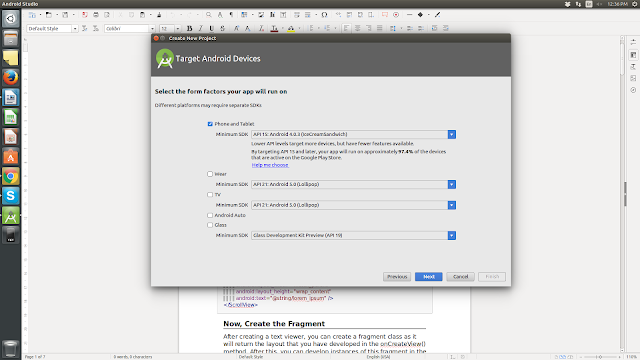Click the Next button
The image size is (640, 360).
click(x=429, y=277)
